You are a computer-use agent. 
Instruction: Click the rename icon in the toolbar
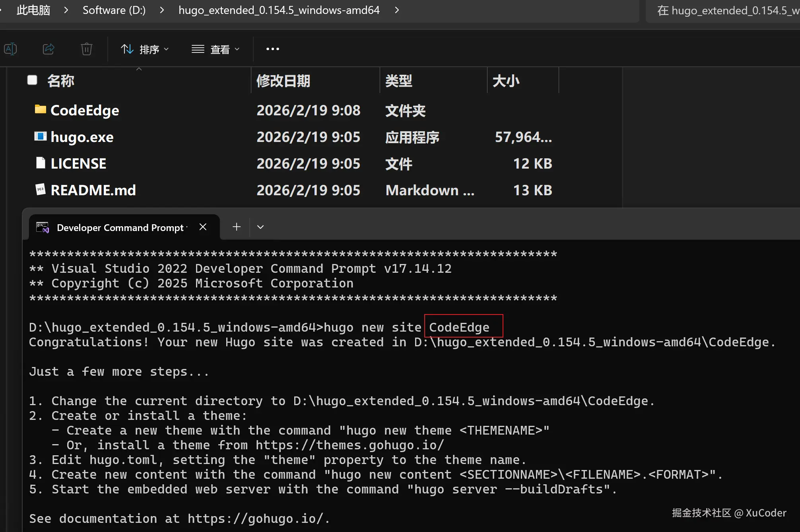[10, 49]
